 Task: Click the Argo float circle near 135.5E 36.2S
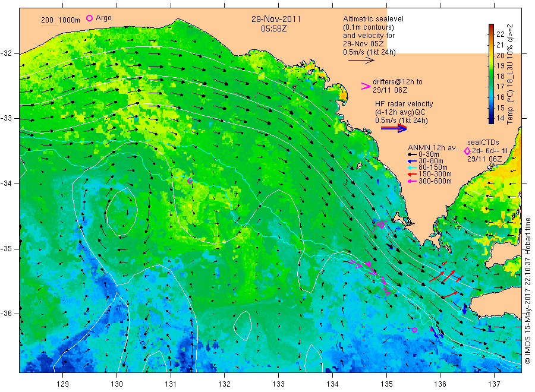(x=414, y=330)
